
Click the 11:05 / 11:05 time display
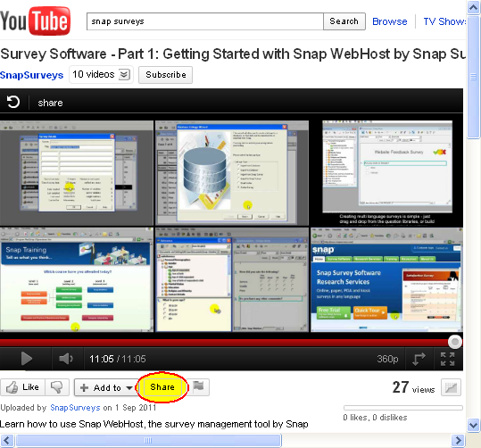click(x=118, y=359)
